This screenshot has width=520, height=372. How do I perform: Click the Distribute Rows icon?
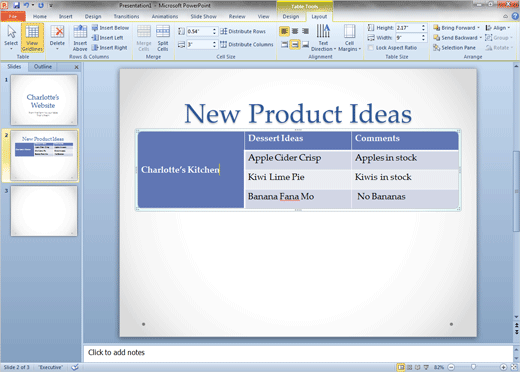(243, 31)
